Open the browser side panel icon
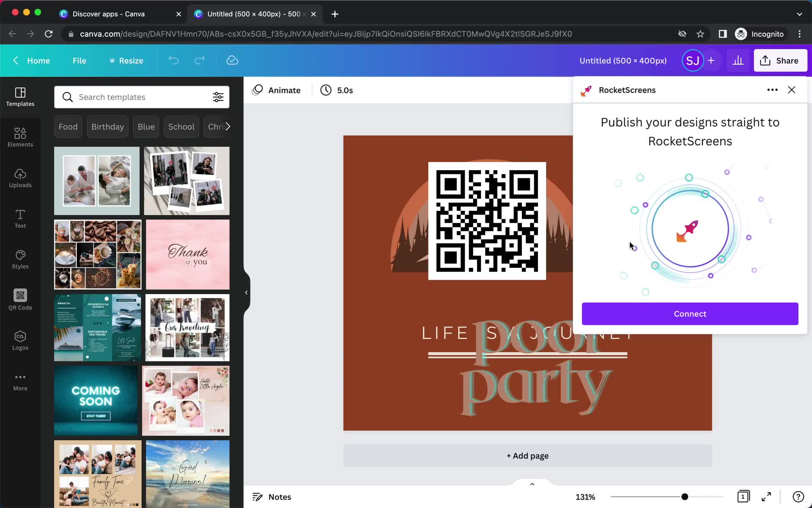Image resolution: width=812 pixels, height=508 pixels. (x=723, y=34)
